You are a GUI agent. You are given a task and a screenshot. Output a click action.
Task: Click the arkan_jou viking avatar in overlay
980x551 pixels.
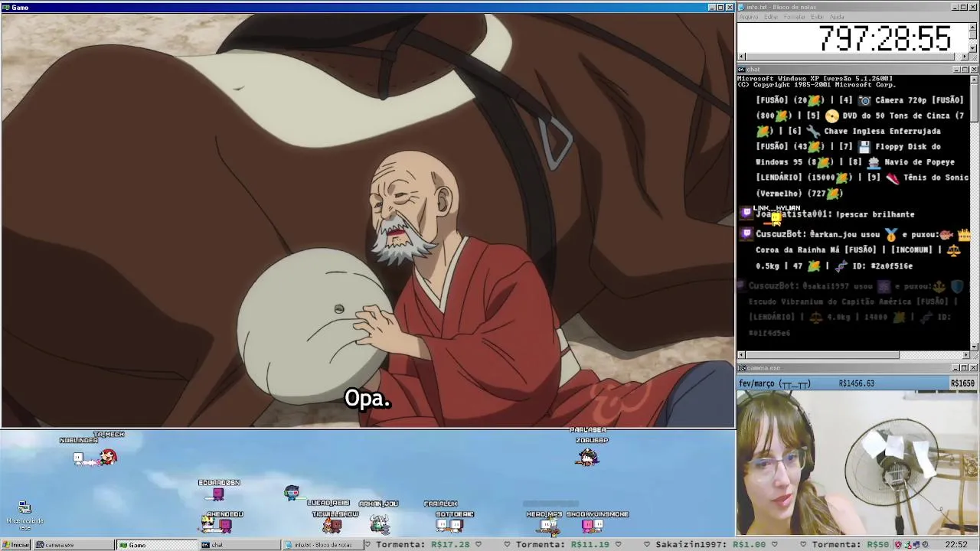pyautogui.click(x=381, y=523)
